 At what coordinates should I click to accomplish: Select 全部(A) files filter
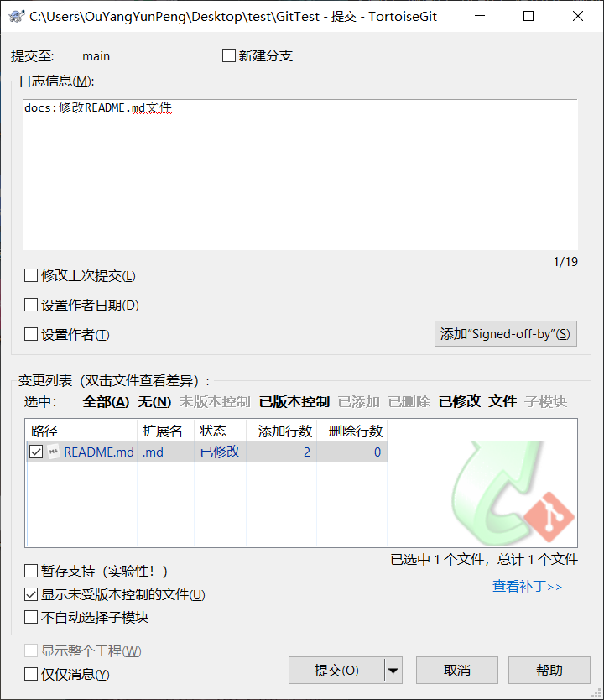pyautogui.click(x=106, y=402)
